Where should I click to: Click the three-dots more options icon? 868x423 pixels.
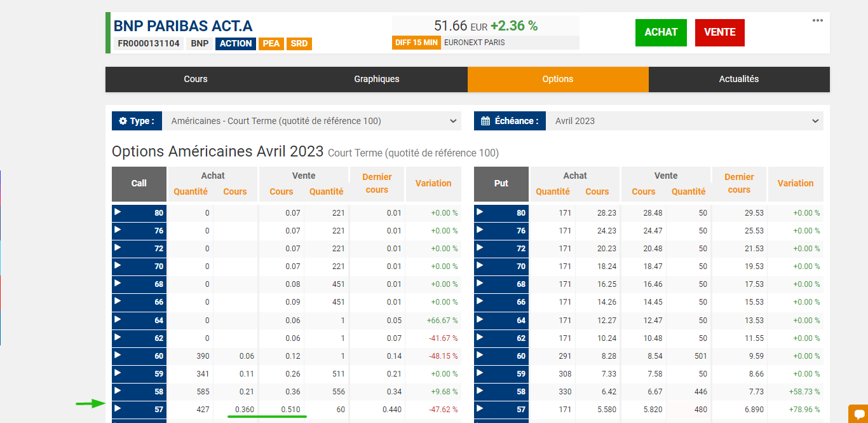(x=817, y=20)
